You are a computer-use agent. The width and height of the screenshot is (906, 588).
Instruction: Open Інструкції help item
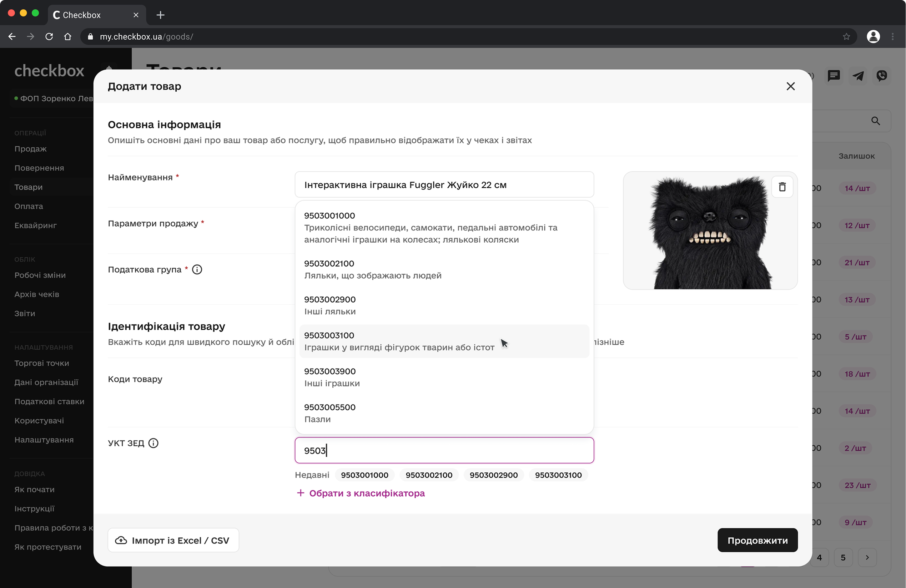(34, 508)
